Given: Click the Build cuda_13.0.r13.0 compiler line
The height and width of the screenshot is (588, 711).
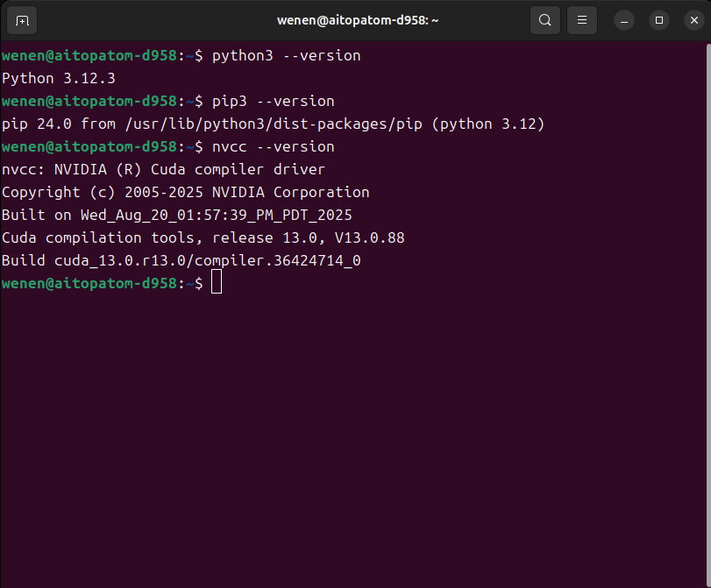Looking at the screenshot, I should pyautogui.click(x=181, y=260).
